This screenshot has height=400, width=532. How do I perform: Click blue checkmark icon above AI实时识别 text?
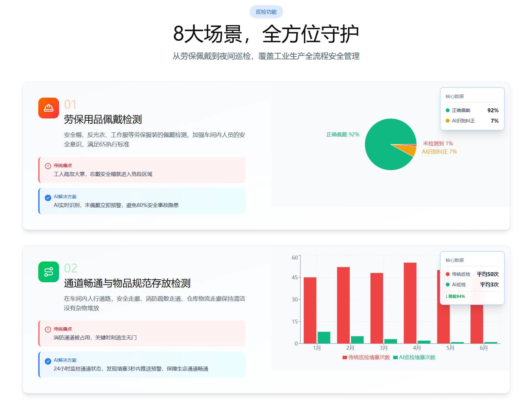click(x=48, y=198)
